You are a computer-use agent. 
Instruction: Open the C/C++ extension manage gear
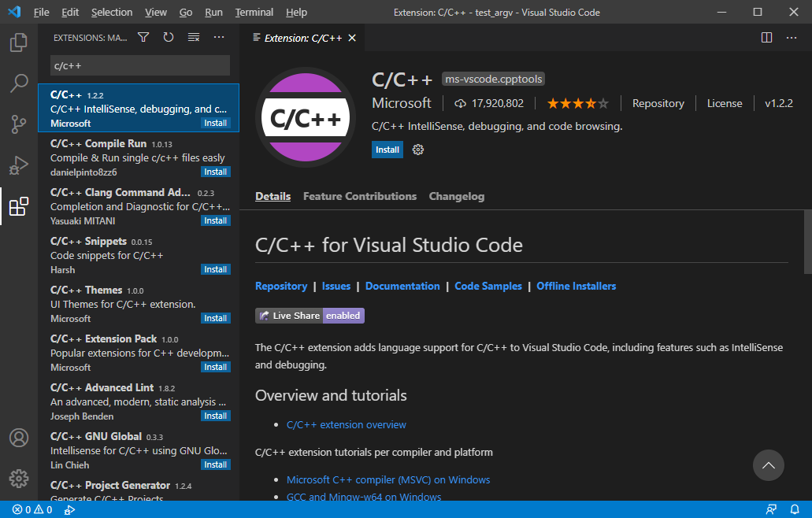[418, 150]
